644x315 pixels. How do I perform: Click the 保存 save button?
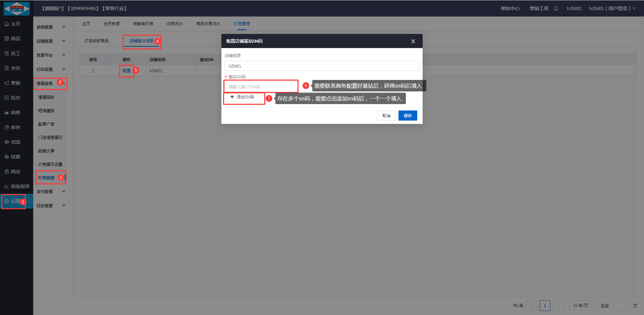[x=408, y=116]
